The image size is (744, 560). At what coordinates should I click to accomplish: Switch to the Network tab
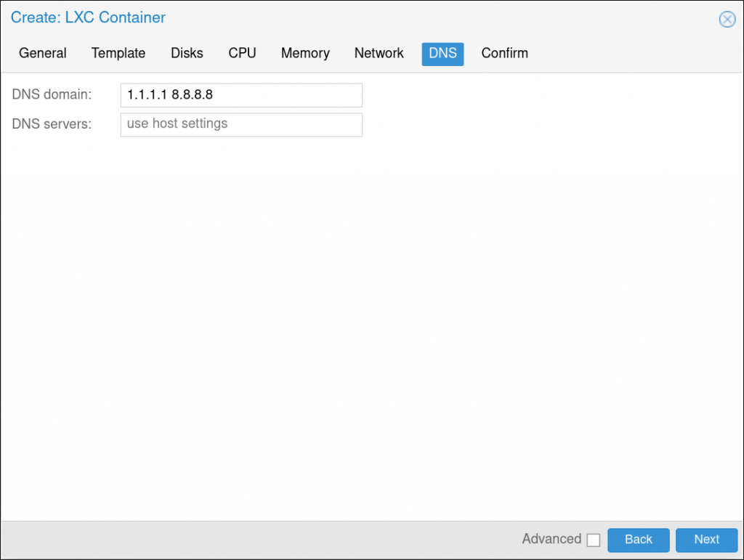[x=379, y=54]
